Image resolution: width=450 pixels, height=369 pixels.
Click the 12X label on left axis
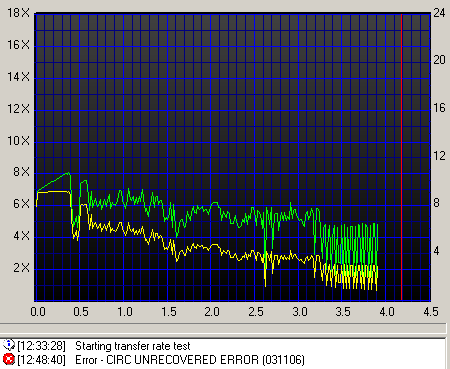[19, 109]
